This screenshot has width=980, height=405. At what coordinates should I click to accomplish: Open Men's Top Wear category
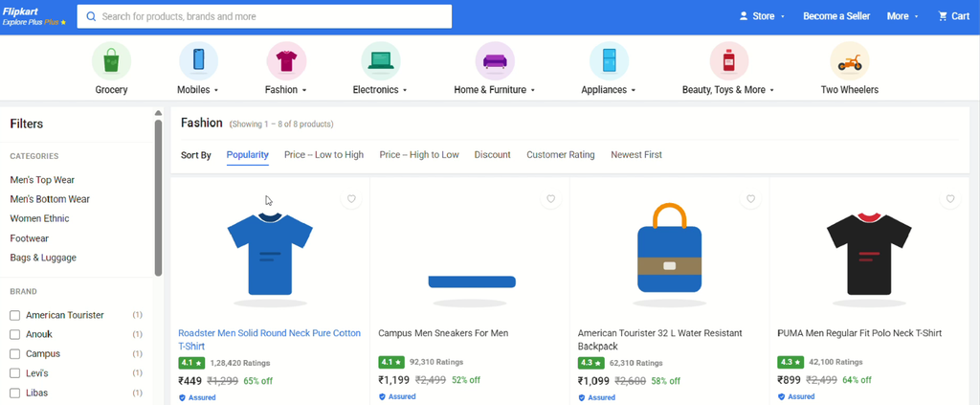click(42, 180)
